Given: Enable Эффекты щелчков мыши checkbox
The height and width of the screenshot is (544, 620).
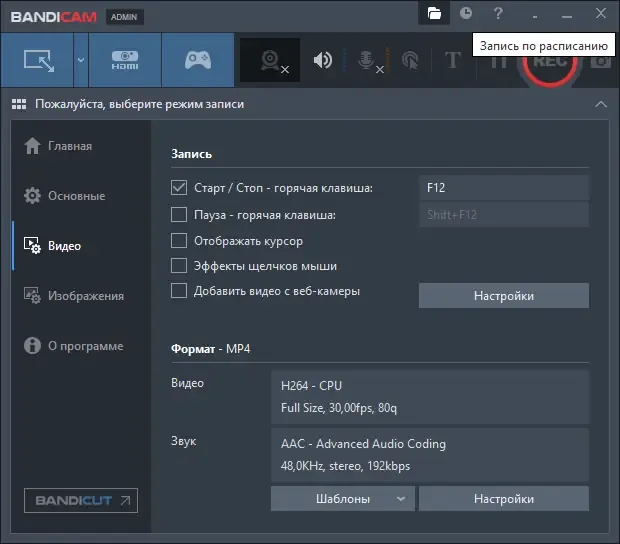Looking at the screenshot, I should coord(179,266).
